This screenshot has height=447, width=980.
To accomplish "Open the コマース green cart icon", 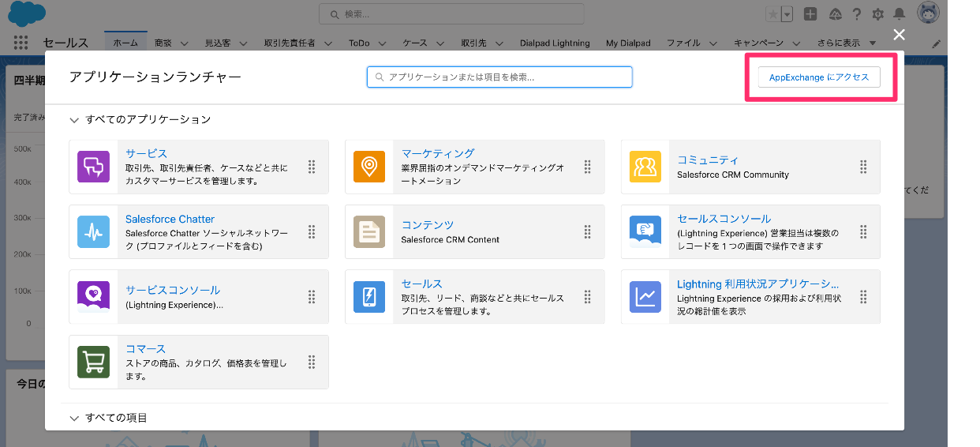I will (93, 362).
